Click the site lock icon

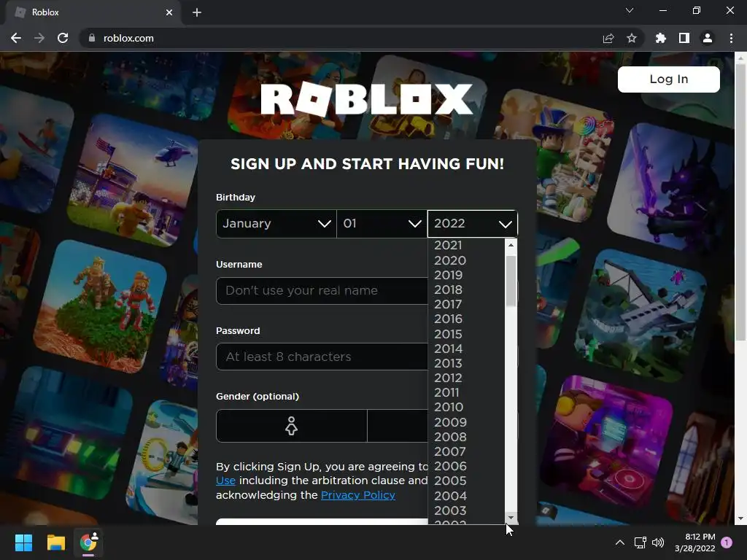pos(92,38)
